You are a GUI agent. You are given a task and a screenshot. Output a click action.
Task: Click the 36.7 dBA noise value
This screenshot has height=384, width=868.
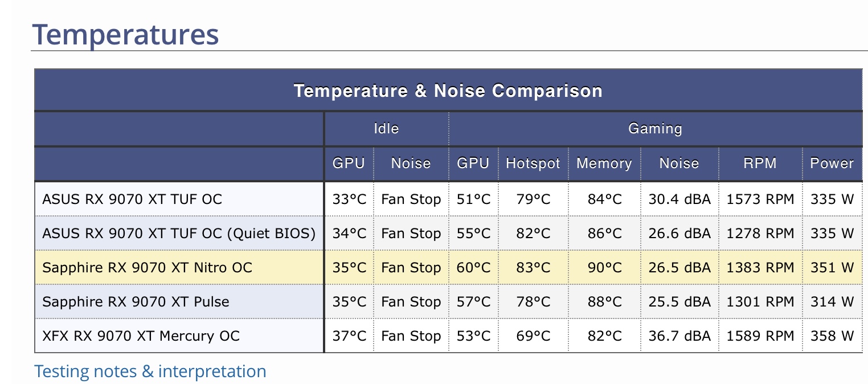pos(679,336)
